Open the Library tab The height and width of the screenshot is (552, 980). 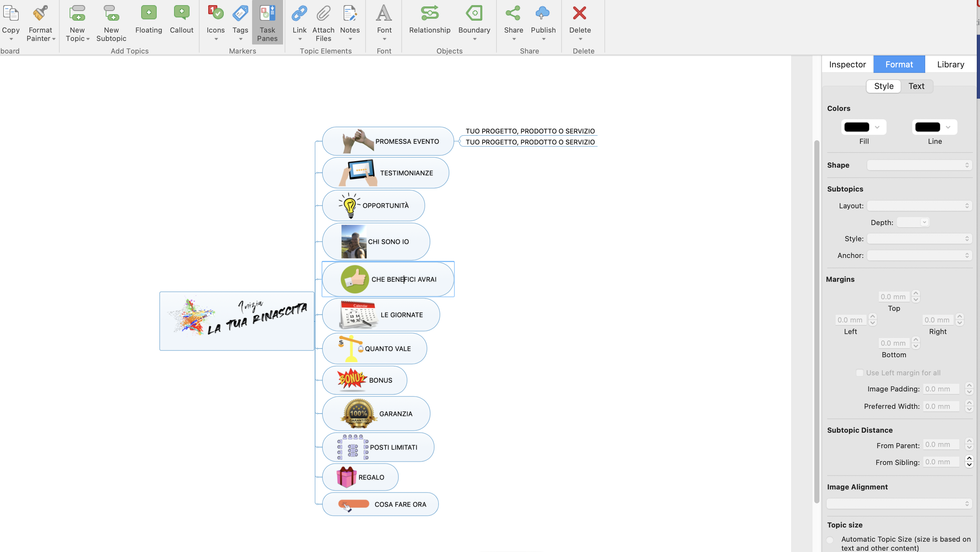click(x=950, y=64)
